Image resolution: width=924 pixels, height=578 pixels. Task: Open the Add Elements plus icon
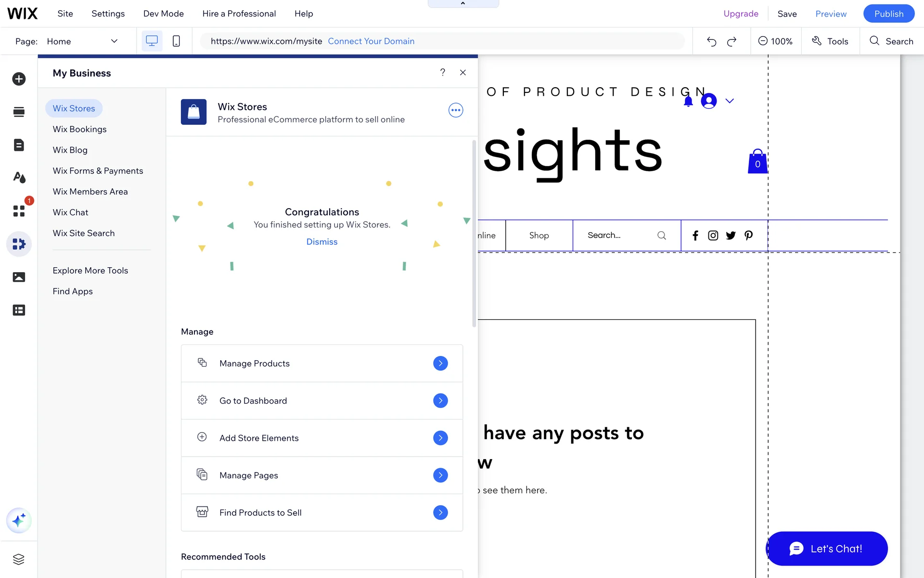pos(19,79)
